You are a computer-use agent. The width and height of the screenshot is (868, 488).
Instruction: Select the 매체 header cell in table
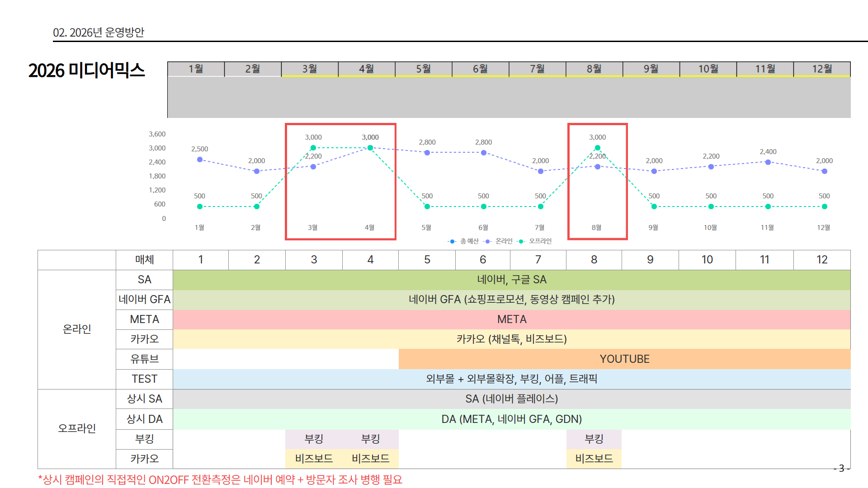point(144,260)
